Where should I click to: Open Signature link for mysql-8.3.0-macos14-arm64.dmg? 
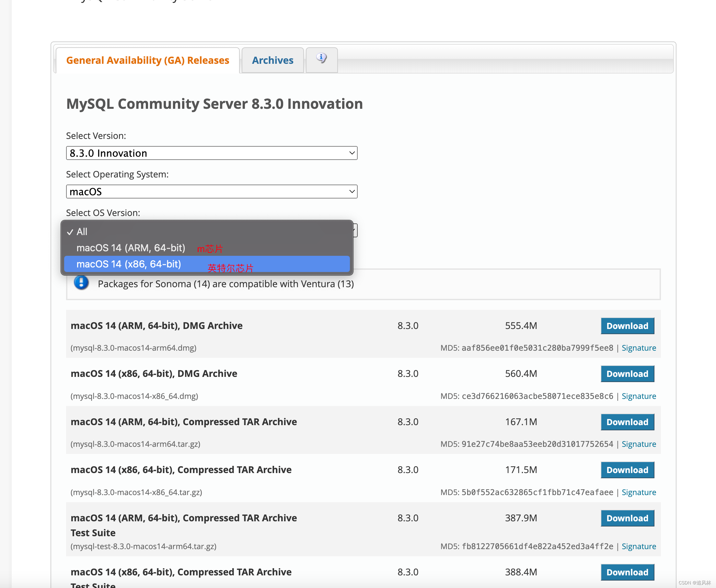[x=639, y=348]
